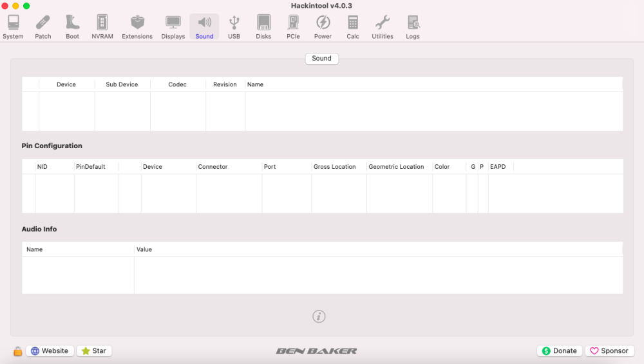Open the Patch toolbar section
644x364 pixels.
pyautogui.click(x=43, y=27)
